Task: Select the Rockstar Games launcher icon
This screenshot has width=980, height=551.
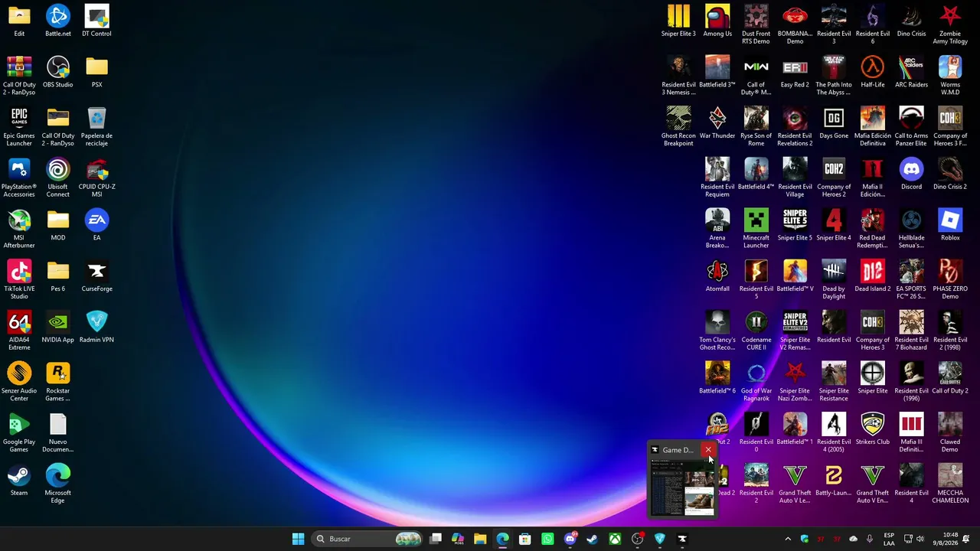Action: (57, 382)
